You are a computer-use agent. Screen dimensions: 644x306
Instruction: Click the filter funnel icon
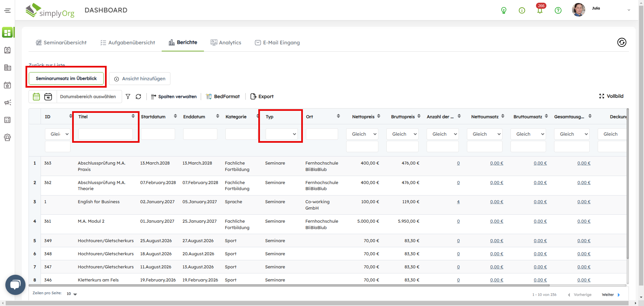pyautogui.click(x=128, y=97)
